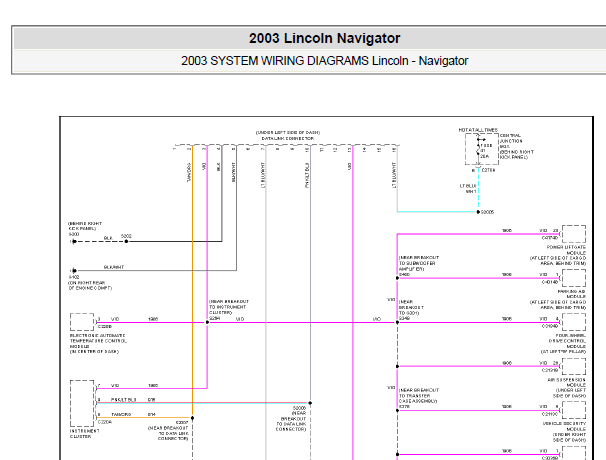This screenshot has width=606, height=460.
Task: Click the 'TAN/ORG' wire label at instrument cluster
Action: tap(121, 414)
